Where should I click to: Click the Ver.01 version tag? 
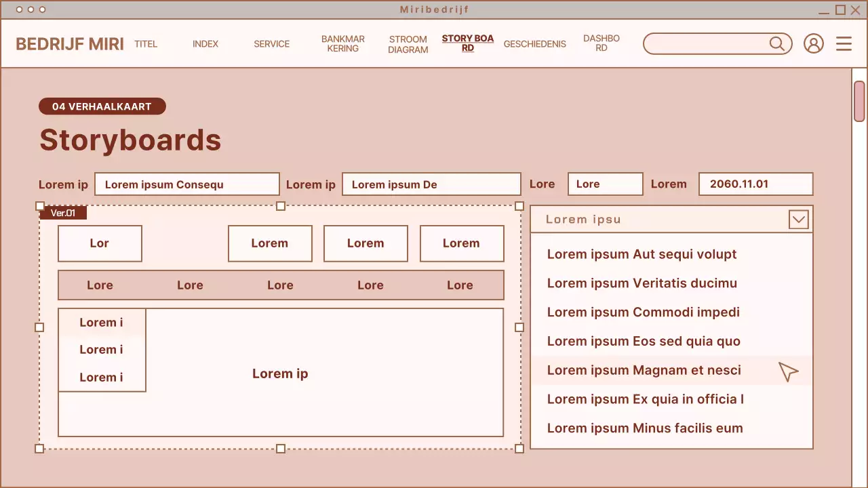pos(62,213)
